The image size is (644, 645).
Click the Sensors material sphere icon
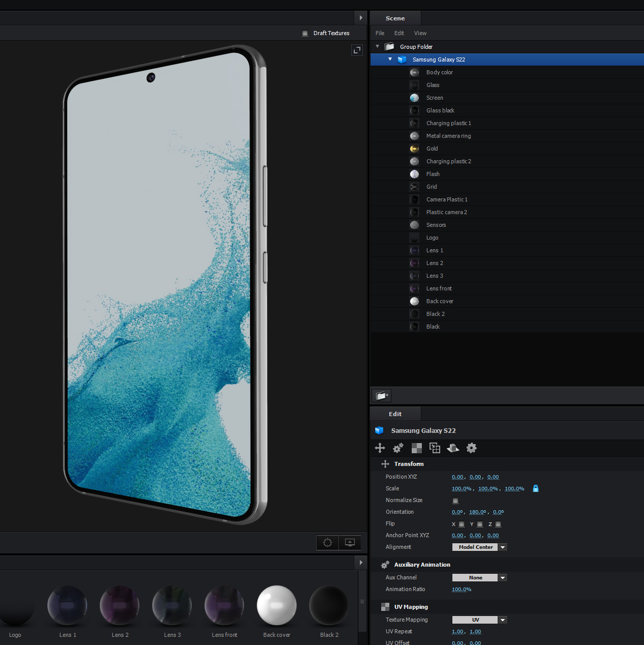click(x=415, y=225)
